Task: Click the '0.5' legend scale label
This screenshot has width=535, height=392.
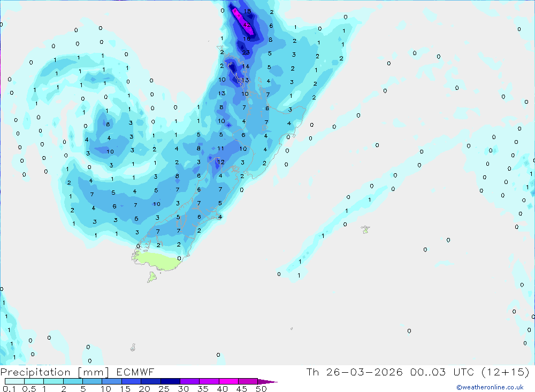Action: pyautogui.click(x=29, y=389)
